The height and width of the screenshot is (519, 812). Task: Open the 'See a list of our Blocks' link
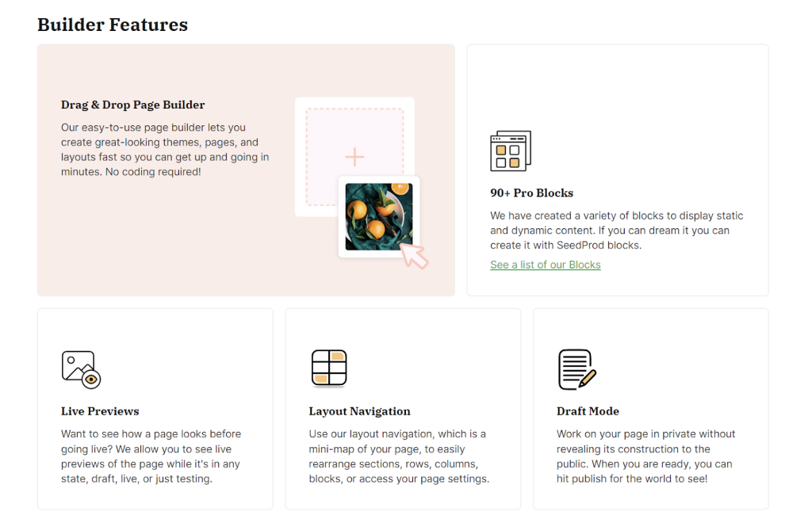pos(545,265)
